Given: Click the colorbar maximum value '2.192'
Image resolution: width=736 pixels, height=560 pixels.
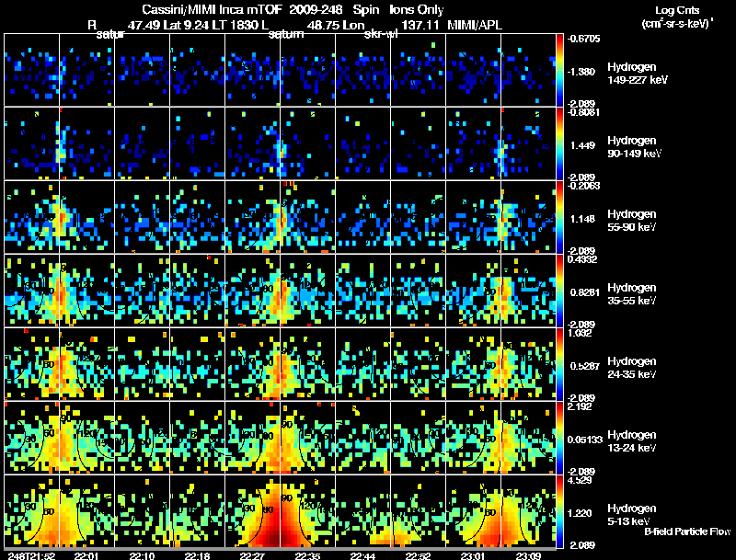Looking at the screenshot, I should (580, 406).
